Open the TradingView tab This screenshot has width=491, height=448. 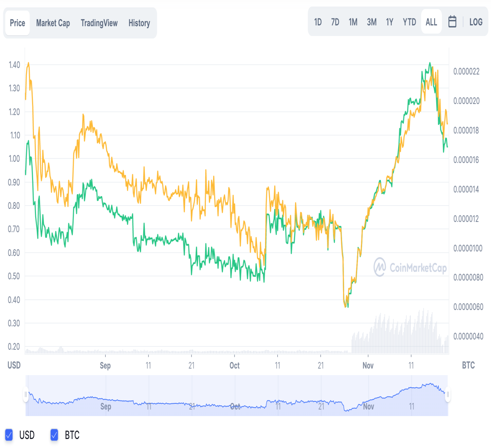(x=99, y=23)
